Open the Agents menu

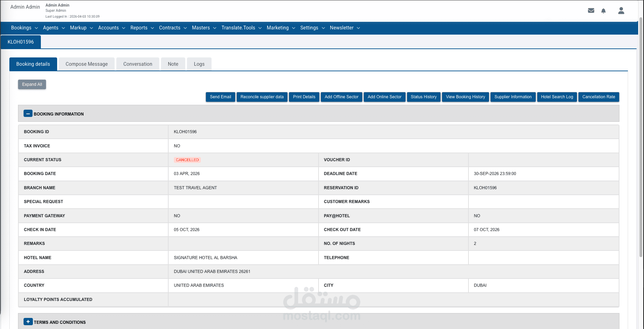pos(54,28)
